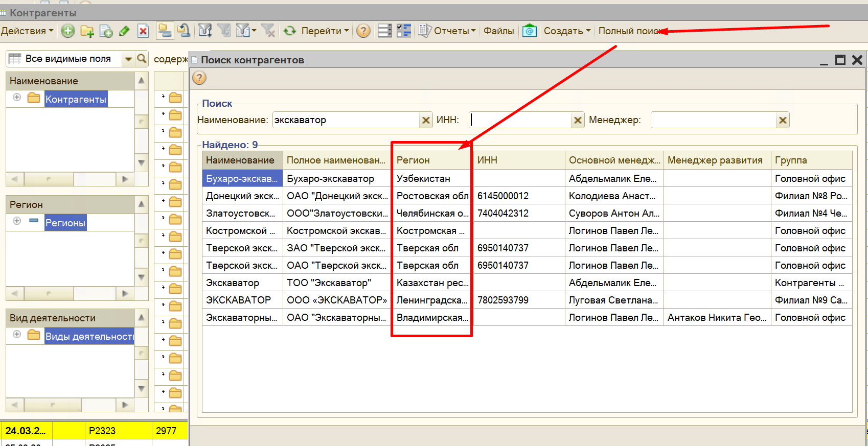
Task: Expand the Контрагенты tree node
Action: [x=17, y=98]
